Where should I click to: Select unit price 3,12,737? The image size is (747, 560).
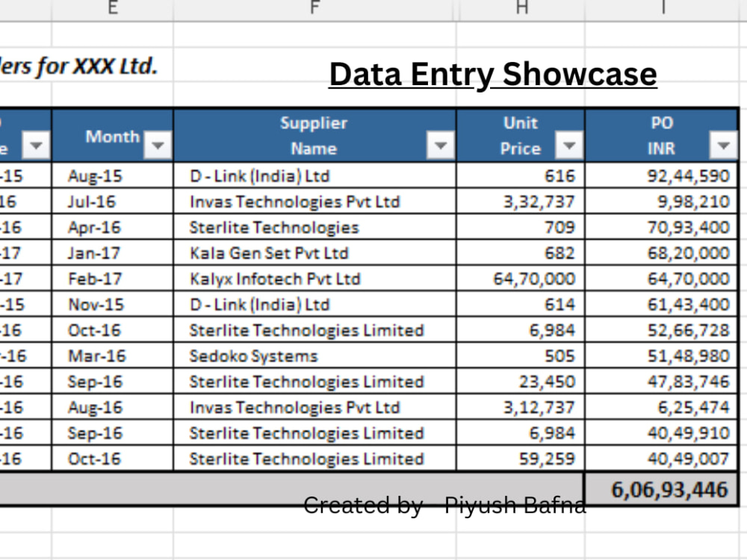tap(520, 407)
